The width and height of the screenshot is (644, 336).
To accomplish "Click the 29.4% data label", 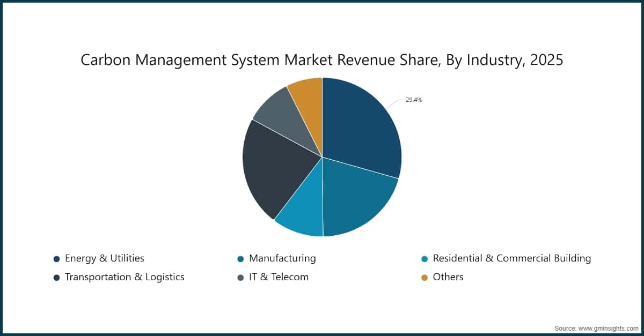I will (414, 100).
